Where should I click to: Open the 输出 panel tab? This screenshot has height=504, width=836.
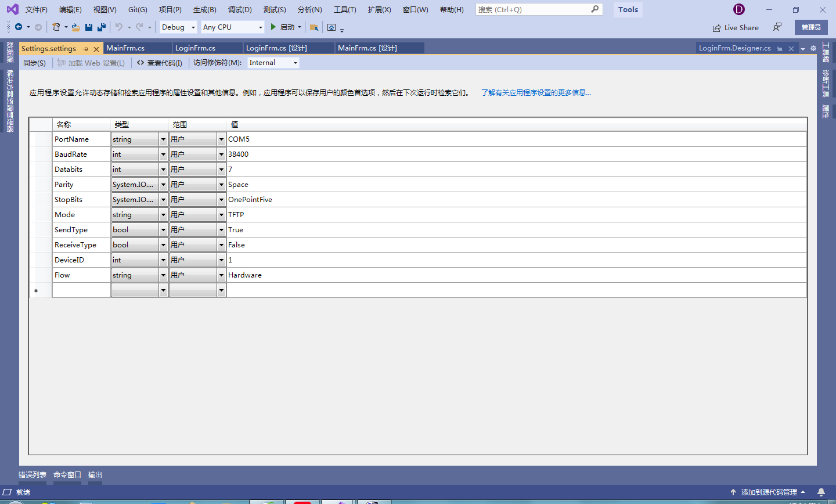[x=95, y=475]
